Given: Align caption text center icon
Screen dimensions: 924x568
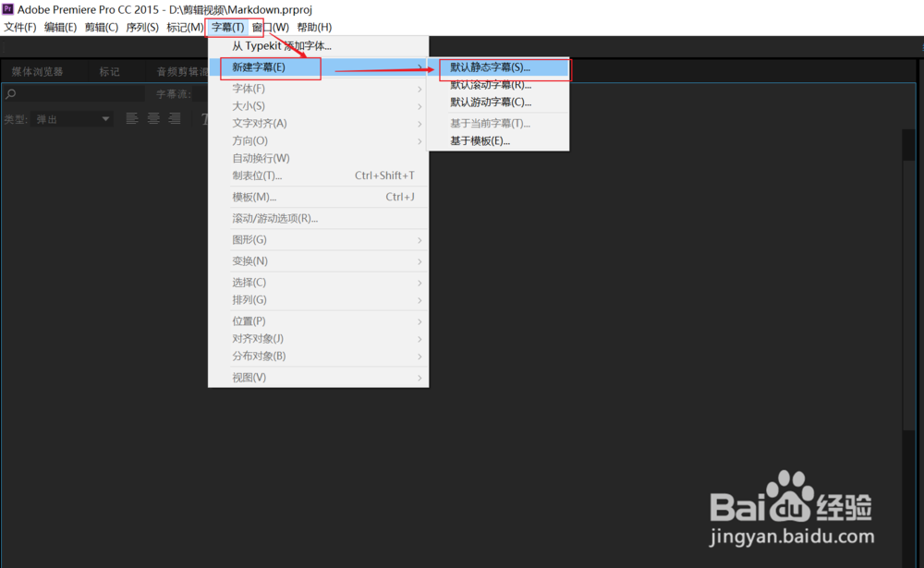Looking at the screenshot, I should click(x=153, y=119).
